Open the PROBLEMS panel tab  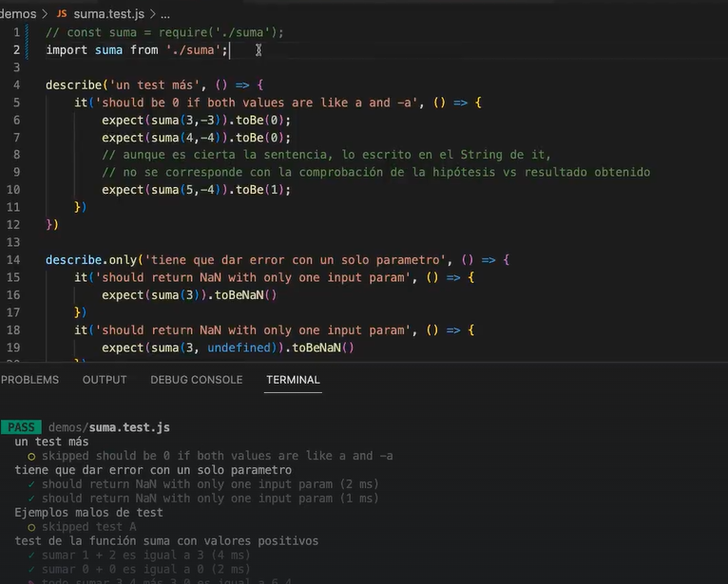point(29,380)
